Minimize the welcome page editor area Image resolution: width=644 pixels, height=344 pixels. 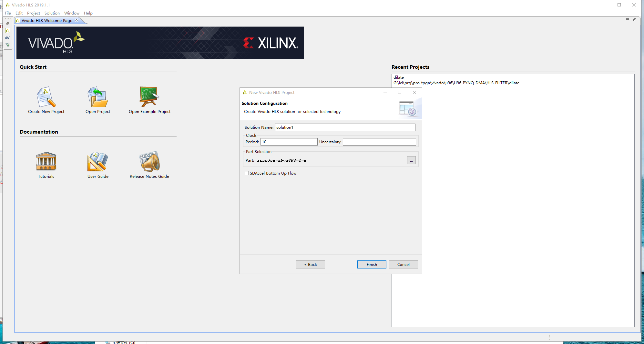(x=628, y=20)
